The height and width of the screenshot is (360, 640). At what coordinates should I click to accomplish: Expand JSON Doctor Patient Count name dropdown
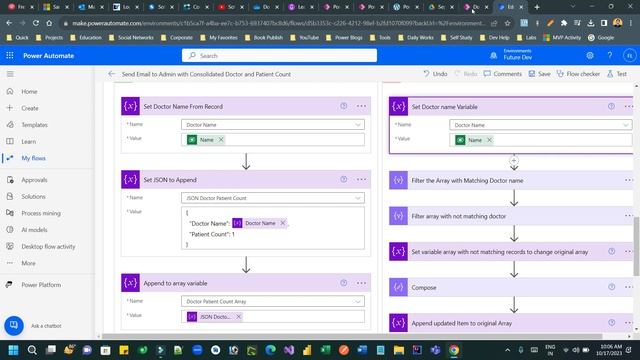coord(358,198)
